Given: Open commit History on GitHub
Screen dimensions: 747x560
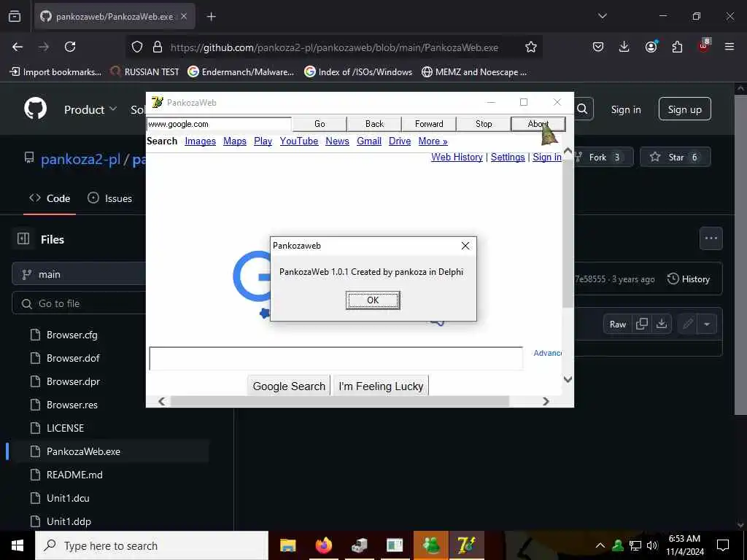Looking at the screenshot, I should click(689, 279).
